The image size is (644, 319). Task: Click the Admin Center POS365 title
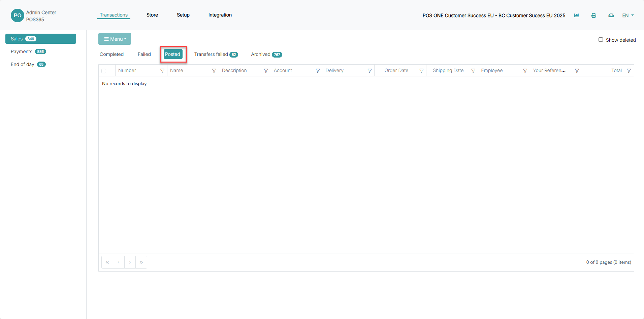click(x=41, y=16)
